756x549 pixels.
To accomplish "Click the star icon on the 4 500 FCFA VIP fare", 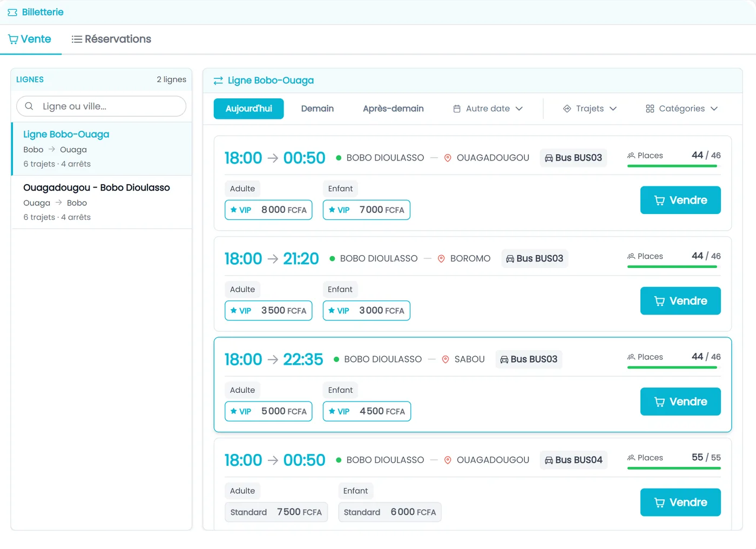I will 332,411.
